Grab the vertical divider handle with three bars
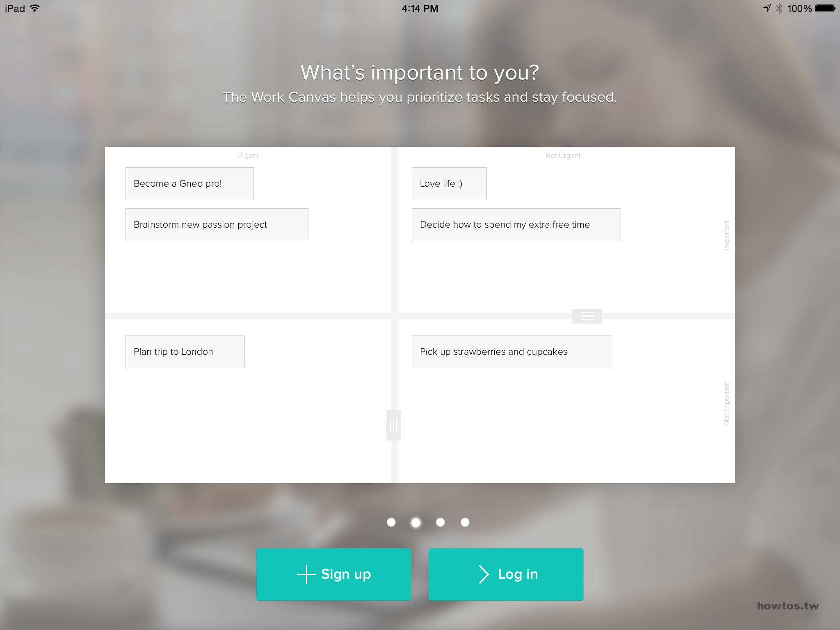The width and height of the screenshot is (840, 630). pos(394,425)
